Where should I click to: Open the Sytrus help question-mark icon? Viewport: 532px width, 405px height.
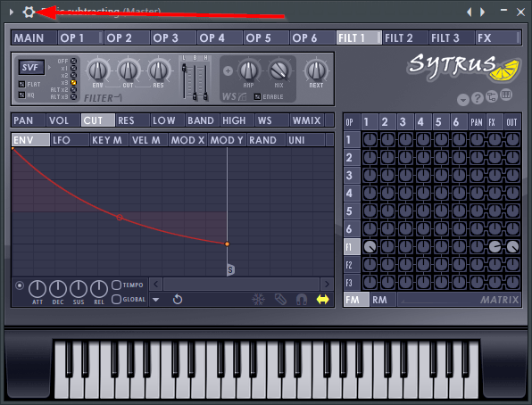tap(477, 98)
